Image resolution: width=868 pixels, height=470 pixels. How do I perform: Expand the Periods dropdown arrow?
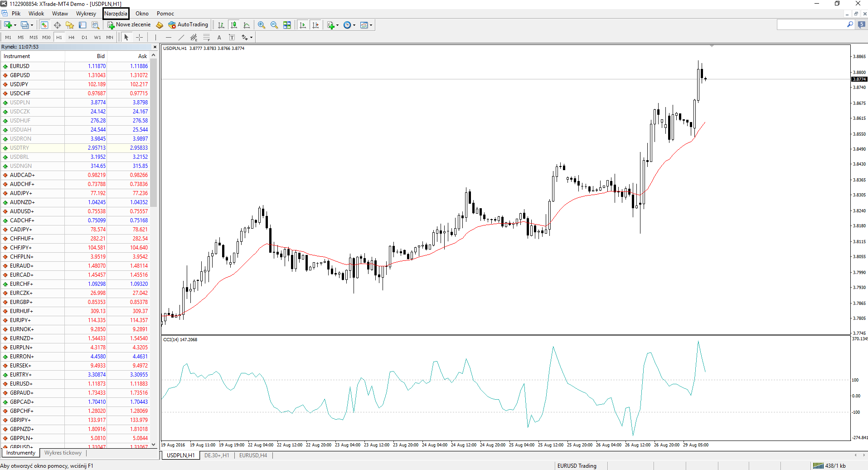click(354, 25)
